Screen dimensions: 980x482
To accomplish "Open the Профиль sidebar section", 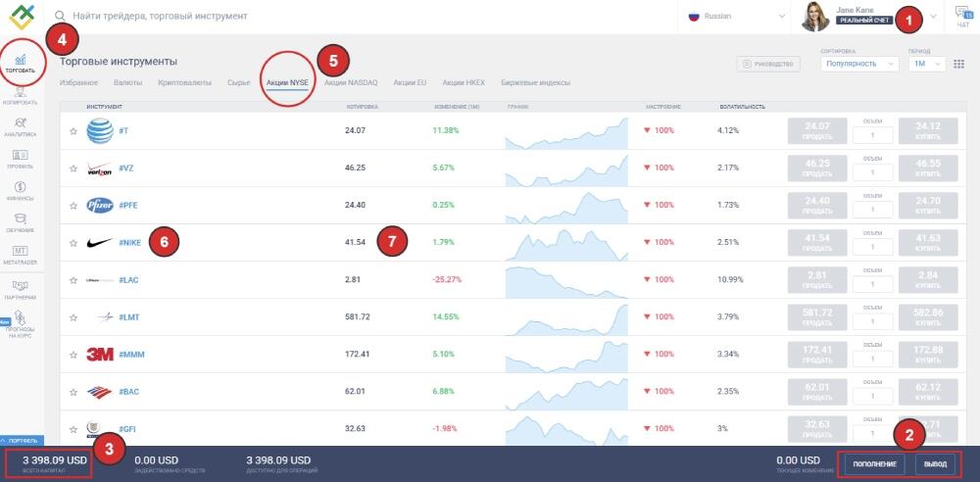I will pyautogui.click(x=20, y=159).
